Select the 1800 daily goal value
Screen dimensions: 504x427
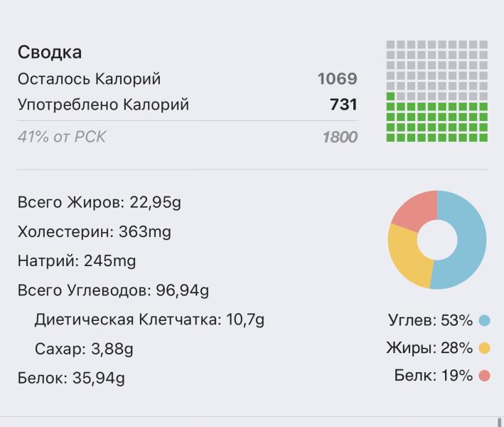[x=340, y=137]
